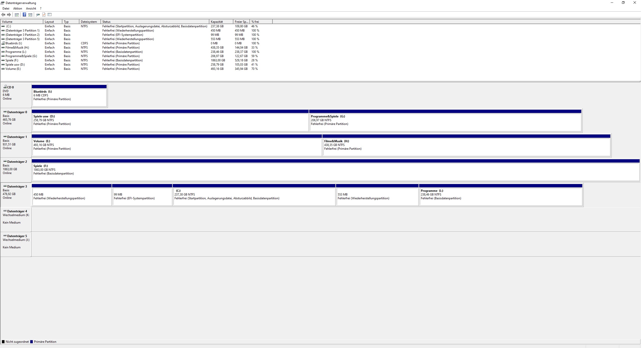Select the 99 MB EFI-Systempartition block
Screen dimensions: 644x348
tap(142, 197)
